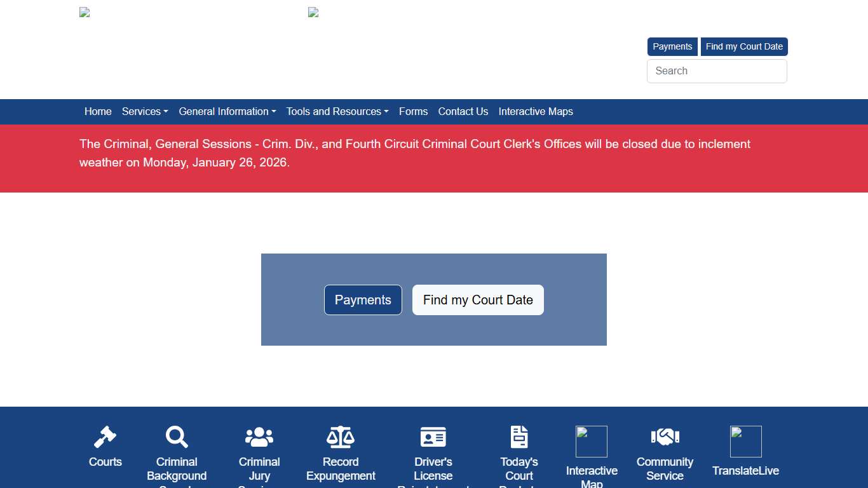Image resolution: width=868 pixels, height=488 pixels.
Task: Click the large center Payments button
Action: coord(363,300)
